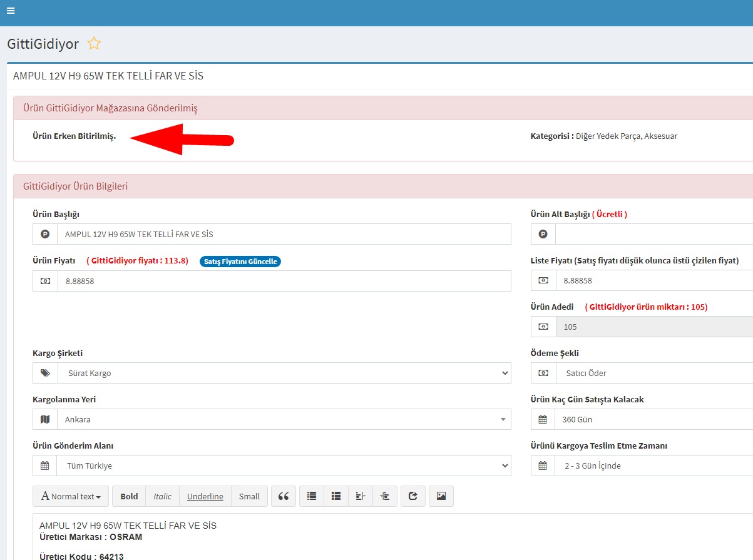Screen dimensions: 753x560
Task: Insert an ordered list in the editor
Action: click(x=336, y=496)
